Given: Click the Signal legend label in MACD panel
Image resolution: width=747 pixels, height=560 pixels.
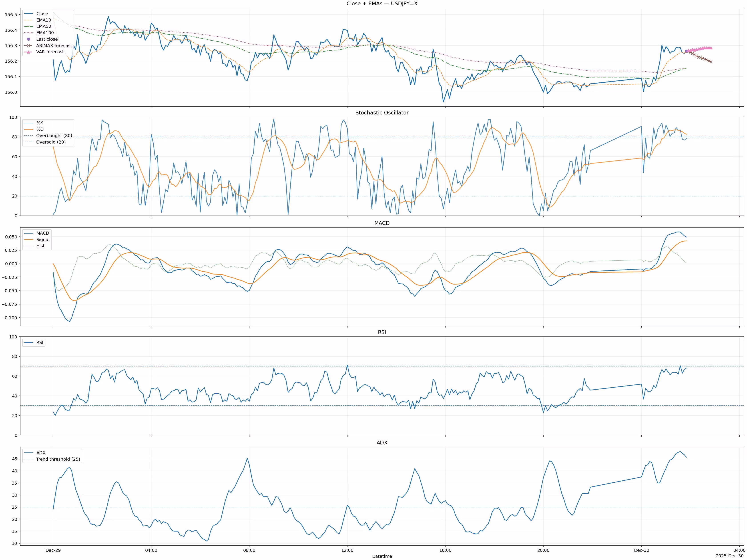Looking at the screenshot, I should (43, 240).
